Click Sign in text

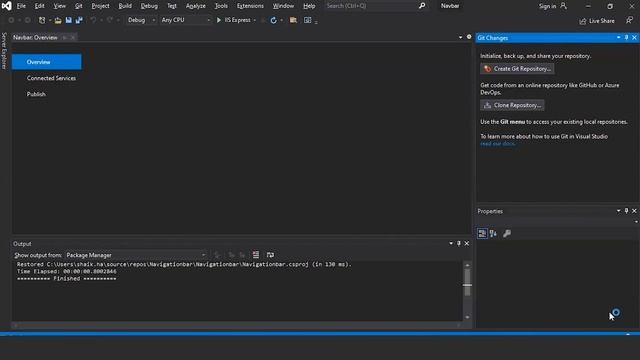547,6
